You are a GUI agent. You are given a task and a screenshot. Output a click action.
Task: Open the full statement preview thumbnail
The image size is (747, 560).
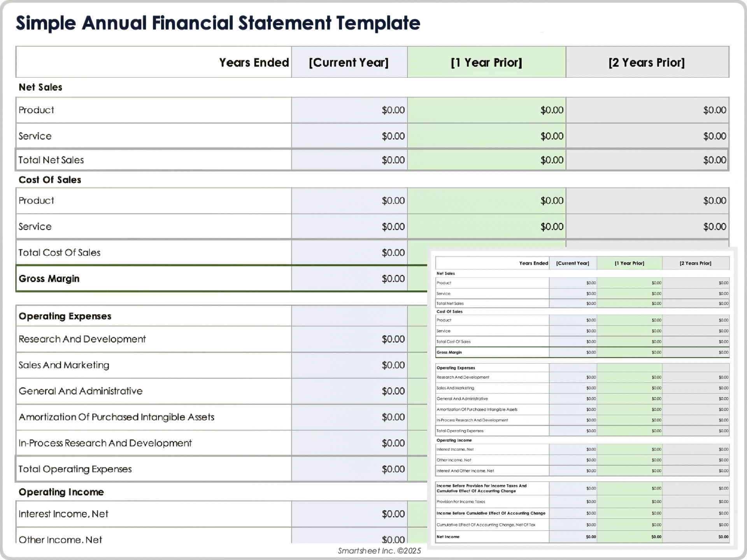[582, 399]
